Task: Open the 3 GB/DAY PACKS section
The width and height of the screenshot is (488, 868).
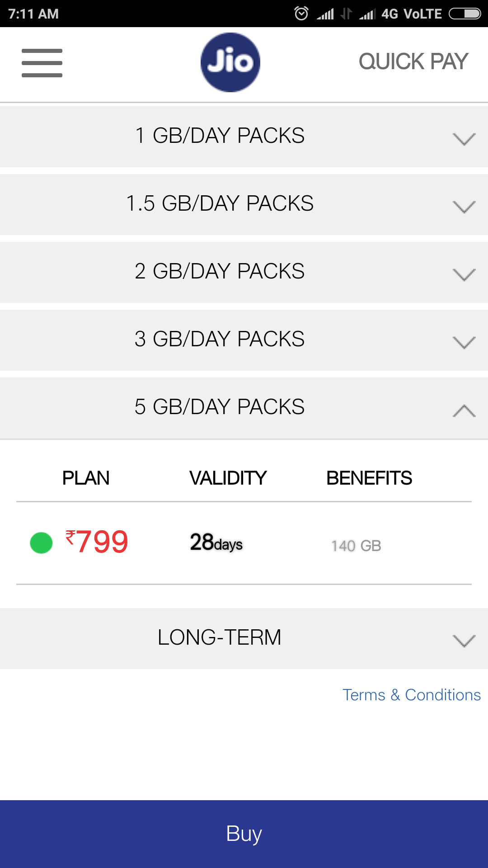Action: 244,340
